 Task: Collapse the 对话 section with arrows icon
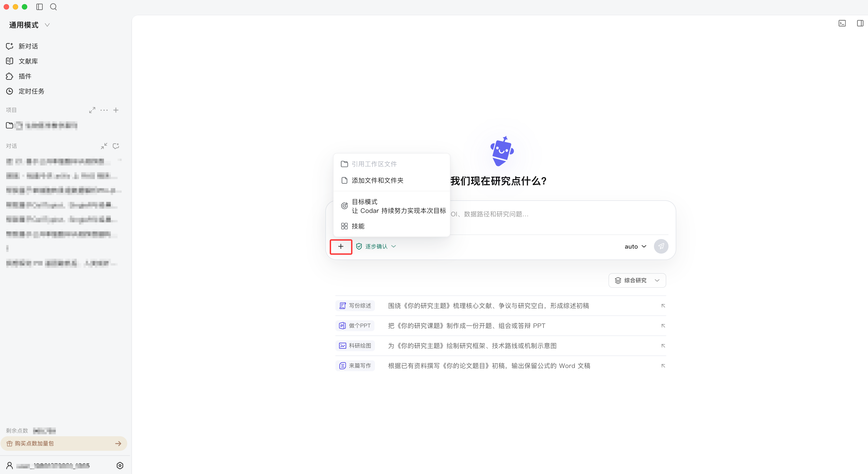(104, 146)
